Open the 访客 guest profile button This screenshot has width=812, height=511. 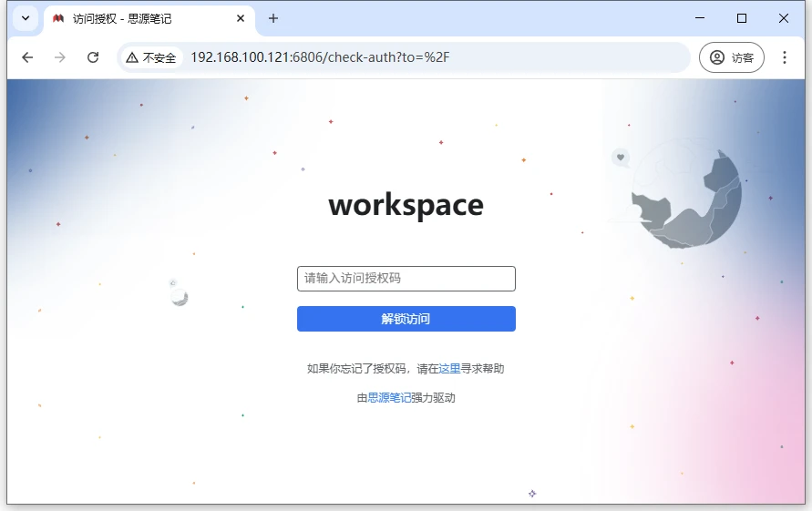pos(731,57)
